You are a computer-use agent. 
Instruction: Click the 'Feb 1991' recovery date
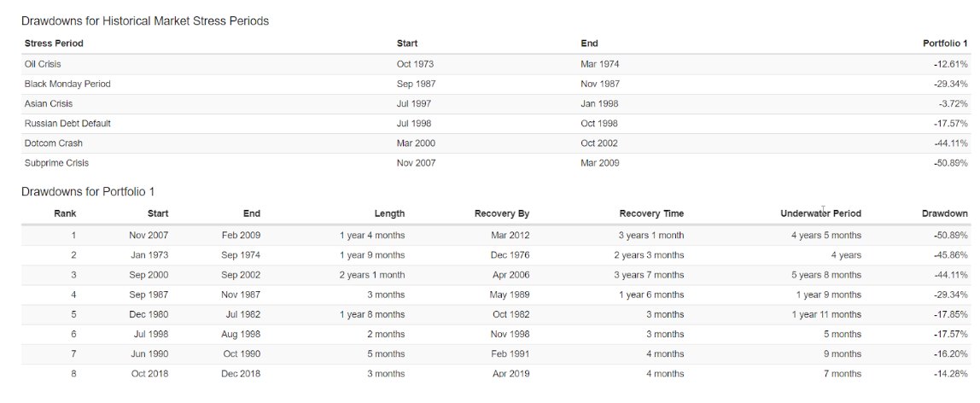[510, 353]
